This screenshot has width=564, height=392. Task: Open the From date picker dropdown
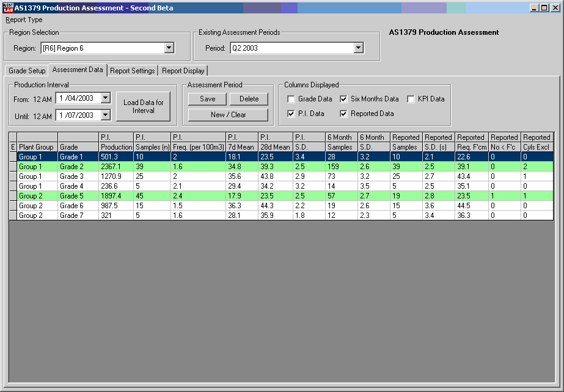point(106,98)
